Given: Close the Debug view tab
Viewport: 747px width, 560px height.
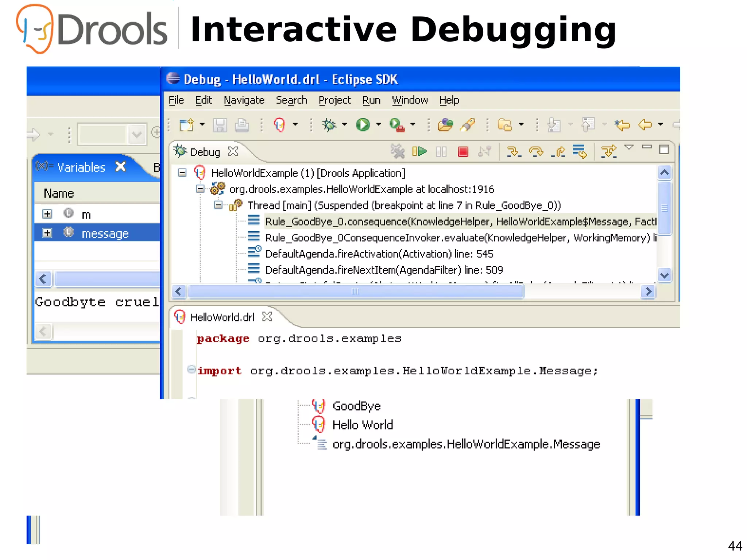Looking at the screenshot, I should 233,151.
